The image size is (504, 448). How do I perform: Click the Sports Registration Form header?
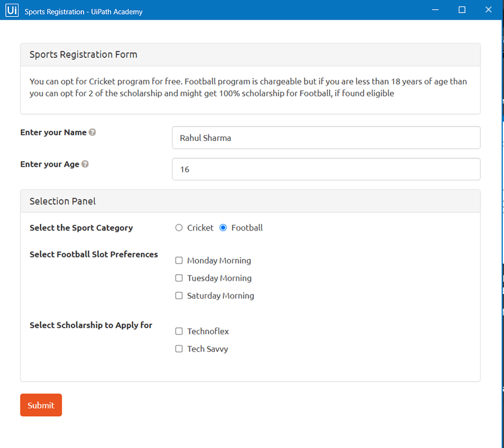pos(83,54)
